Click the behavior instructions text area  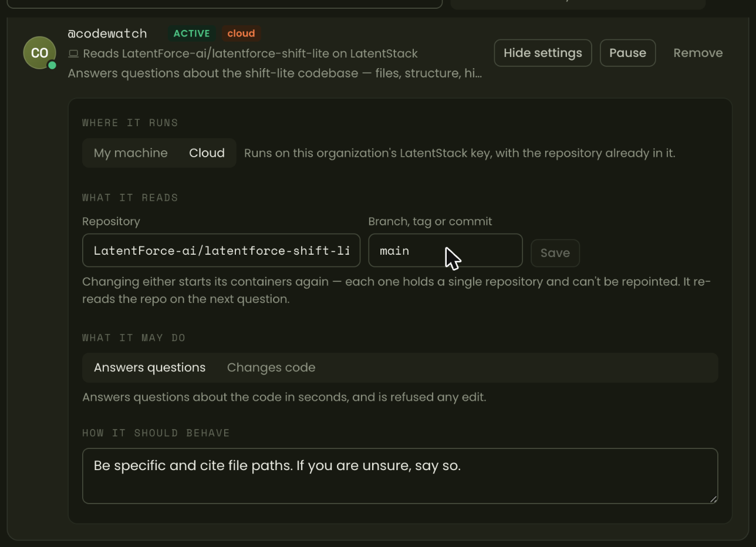point(400,476)
